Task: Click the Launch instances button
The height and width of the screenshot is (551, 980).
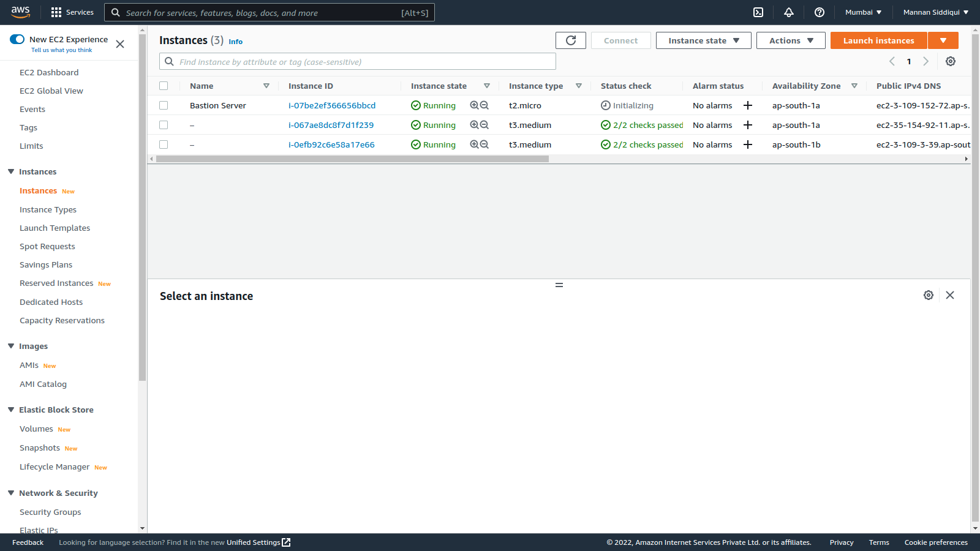Action: pos(878,40)
